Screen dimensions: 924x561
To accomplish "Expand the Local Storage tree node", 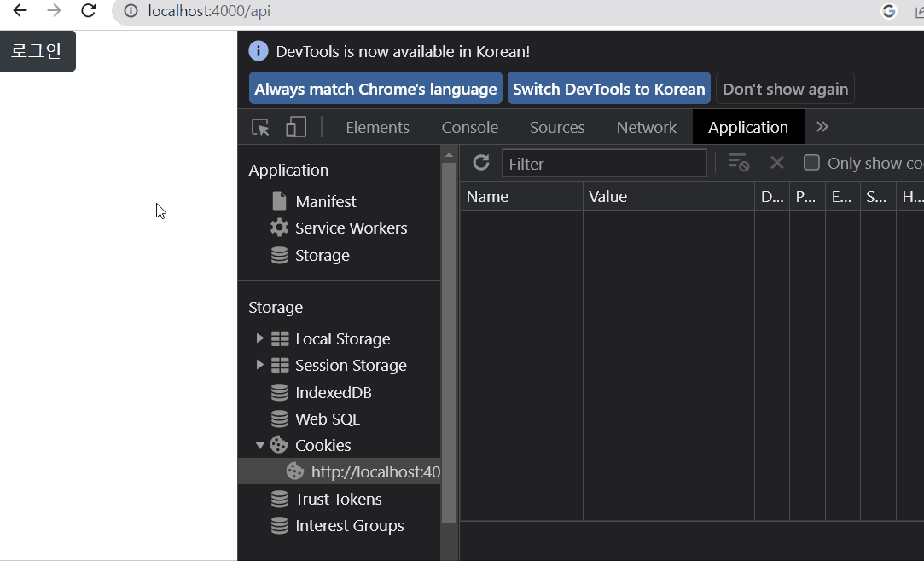I will pyautogui.click(x=259, y=338).
